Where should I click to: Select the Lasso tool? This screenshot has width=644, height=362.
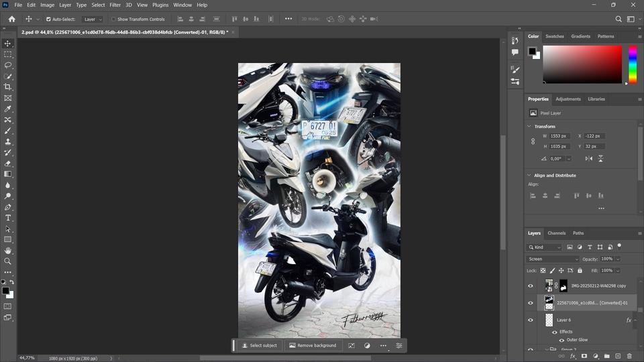tap(8, 65)
